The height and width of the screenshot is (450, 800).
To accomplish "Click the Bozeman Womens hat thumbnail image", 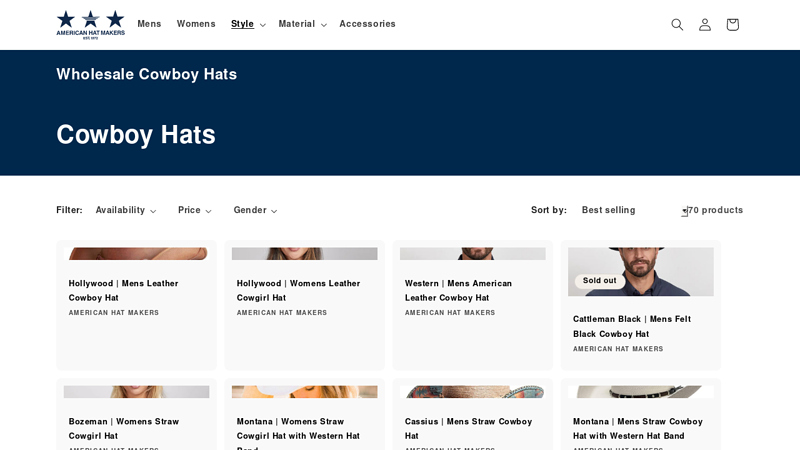I will pos(136,392).
